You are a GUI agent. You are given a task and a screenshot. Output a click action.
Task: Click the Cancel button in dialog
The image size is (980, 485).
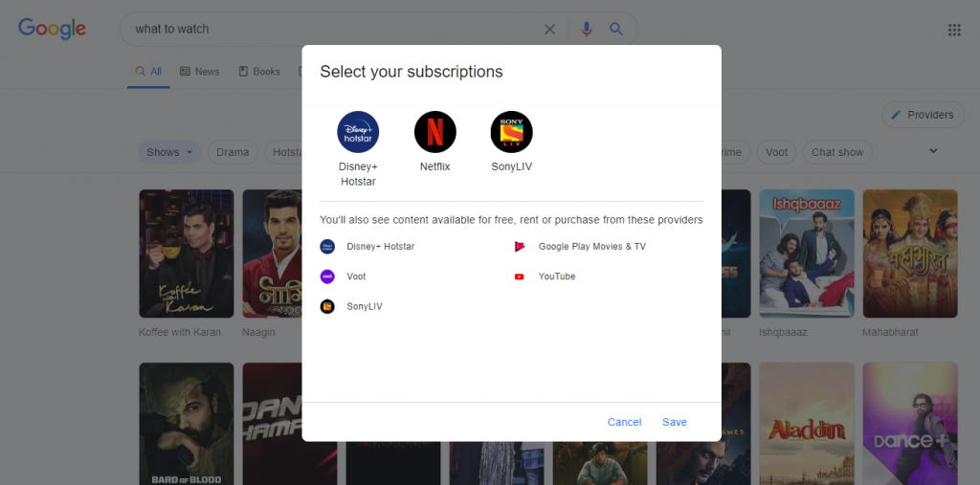tap(624, 422)
